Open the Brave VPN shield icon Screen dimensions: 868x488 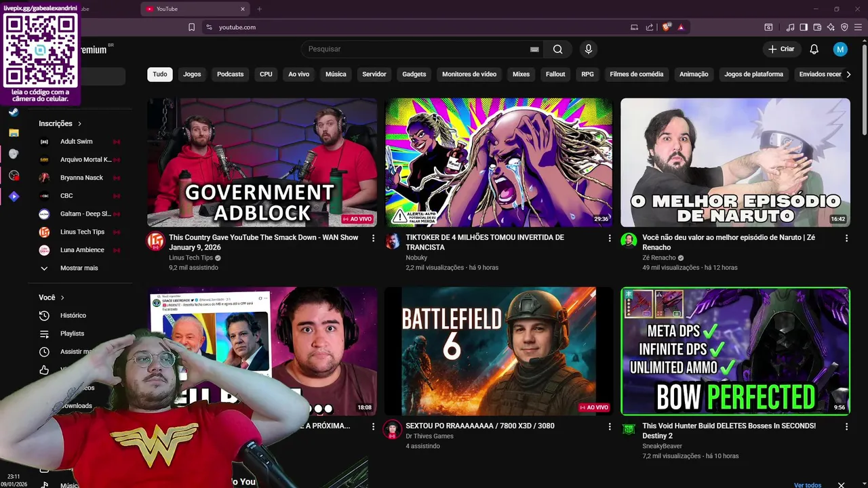844,27
